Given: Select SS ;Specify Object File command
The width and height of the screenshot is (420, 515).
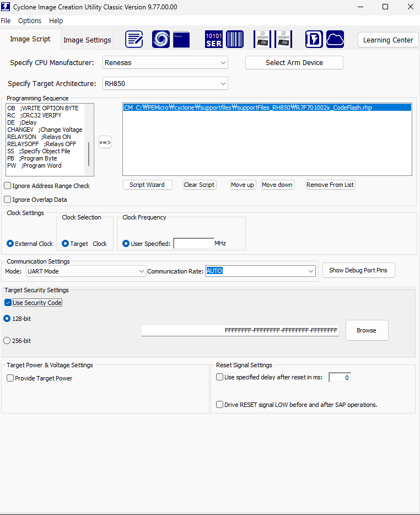Looking at the screenshot, I should click(39, 151).
